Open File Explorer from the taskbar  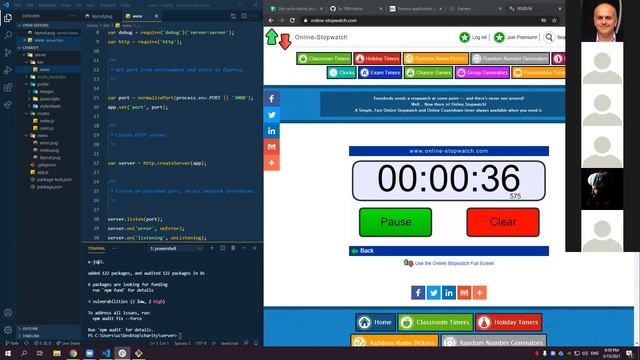point(57,353)
